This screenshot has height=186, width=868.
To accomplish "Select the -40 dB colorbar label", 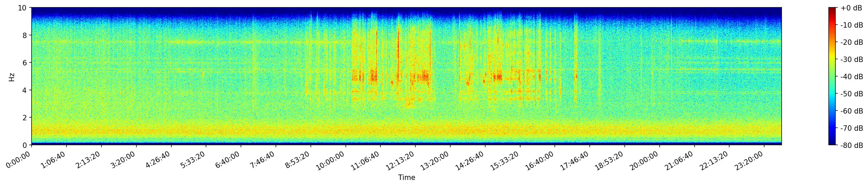I will 852,77.
